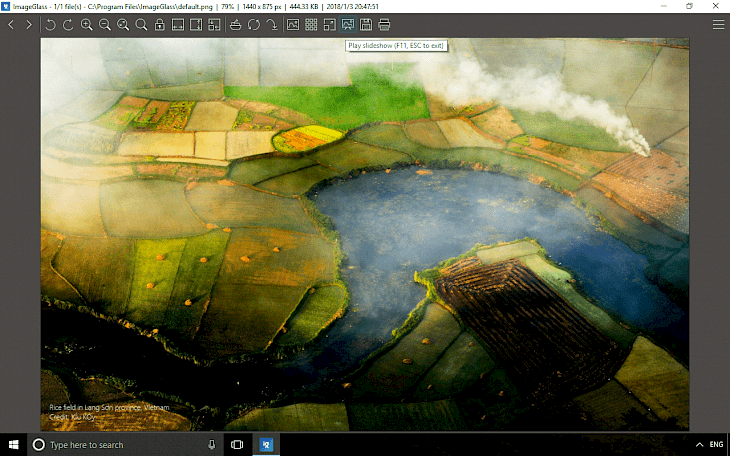This screenshot has width=730, height=456.
Task: Click the ImageGlass icon in the title bar
Action: 6,7
